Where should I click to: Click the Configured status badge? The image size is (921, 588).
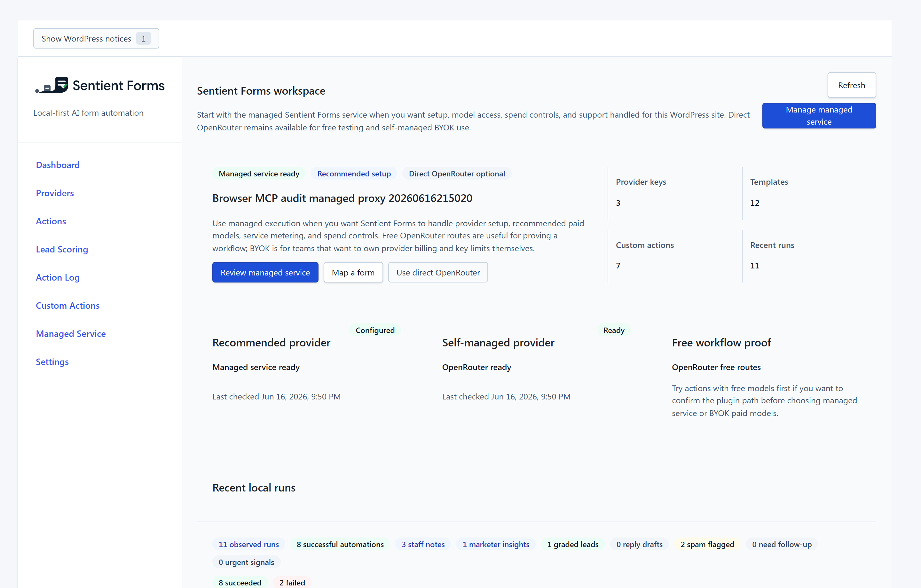tap(375, 330)
